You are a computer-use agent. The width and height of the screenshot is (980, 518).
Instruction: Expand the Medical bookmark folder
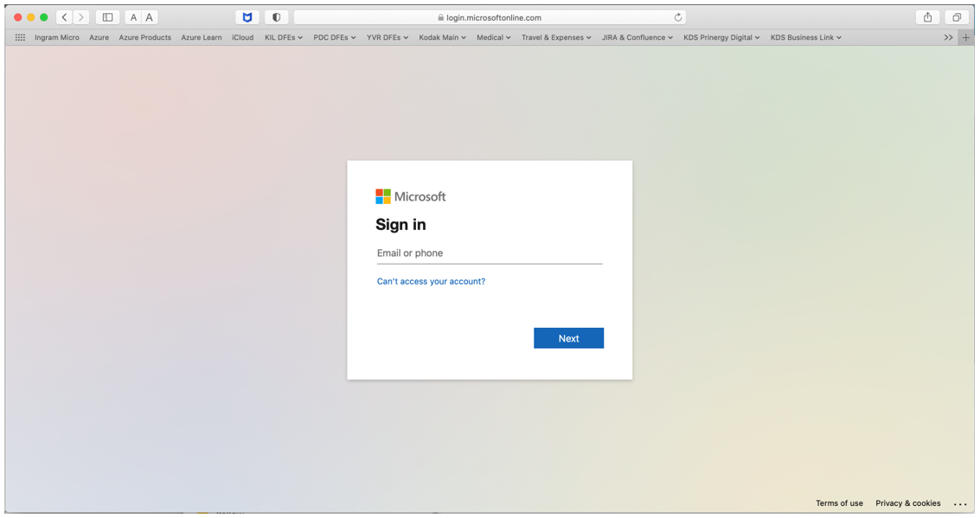pos(494,37)
